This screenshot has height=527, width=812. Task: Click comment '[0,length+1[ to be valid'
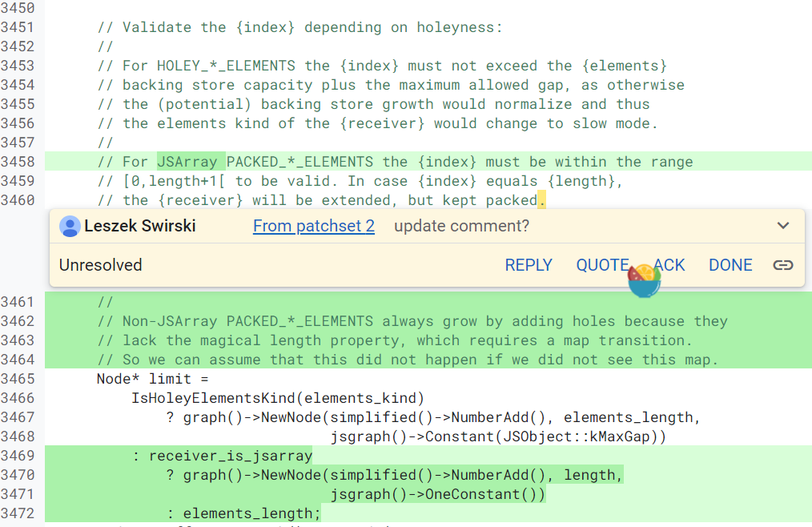tap(360, 181)
